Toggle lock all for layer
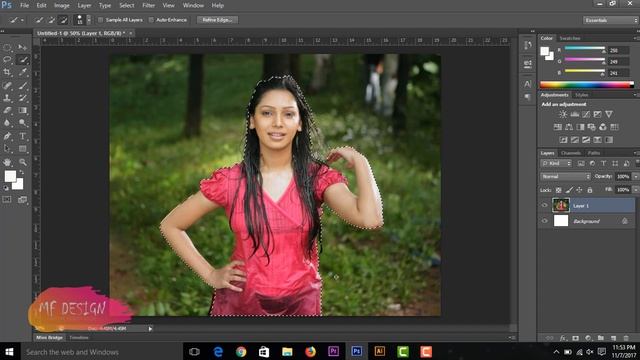The height and width of the screenshot is (360, 640). pos(590,190)
